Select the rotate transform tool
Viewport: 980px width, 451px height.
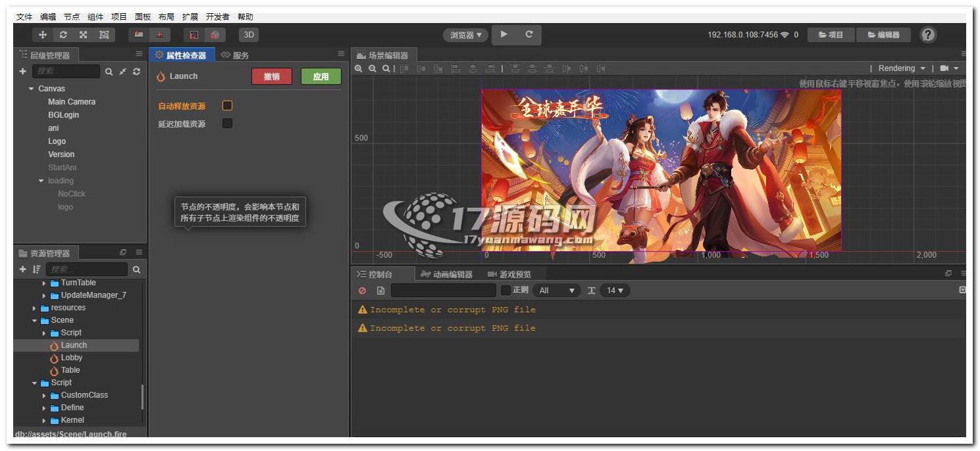pos(63,35)
